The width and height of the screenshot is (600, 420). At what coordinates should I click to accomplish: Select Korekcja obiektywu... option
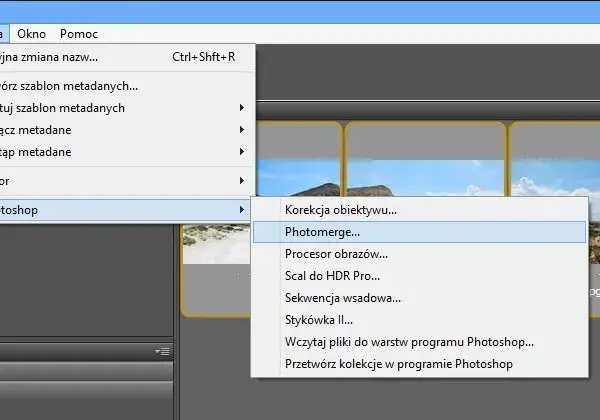click(x=419, y=210)
